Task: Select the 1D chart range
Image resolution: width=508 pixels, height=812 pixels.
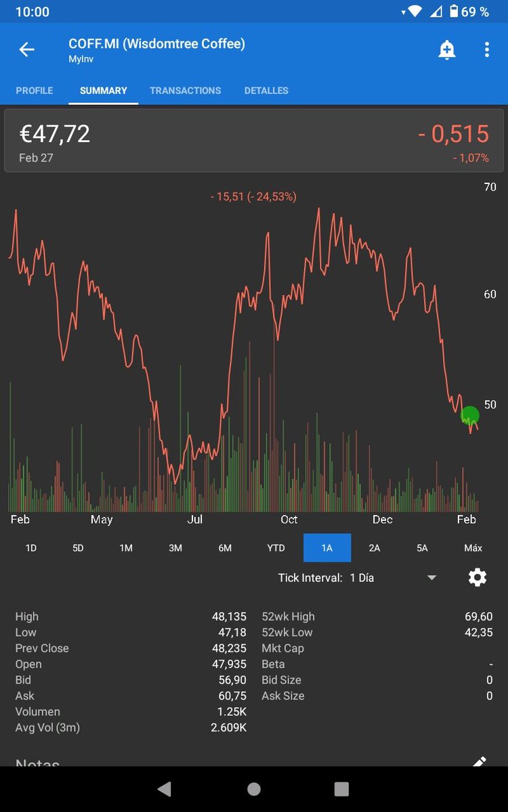Action: [31, 548]
